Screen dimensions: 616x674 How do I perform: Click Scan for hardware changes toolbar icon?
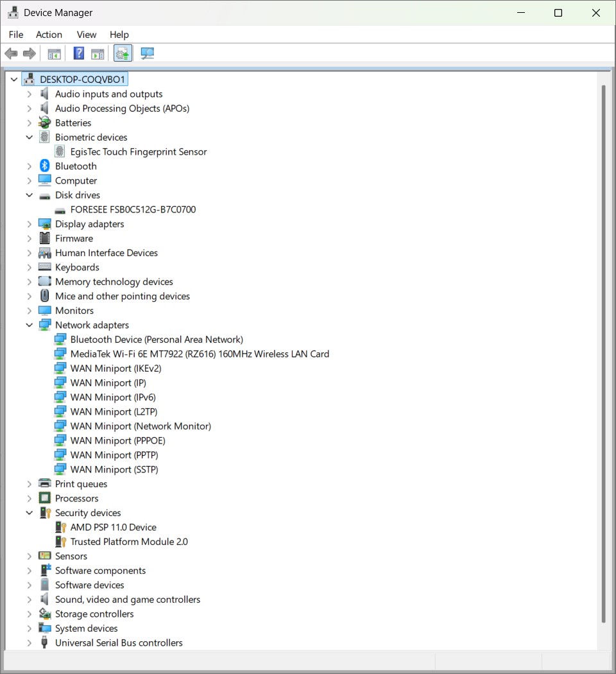[x=148, y=53]
